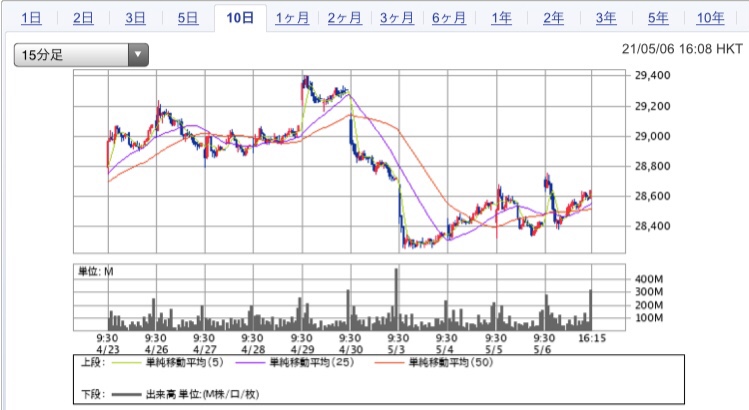Click the last volume bar at 16:15
This screenshot has height=410, width=749.
(591, 310)
